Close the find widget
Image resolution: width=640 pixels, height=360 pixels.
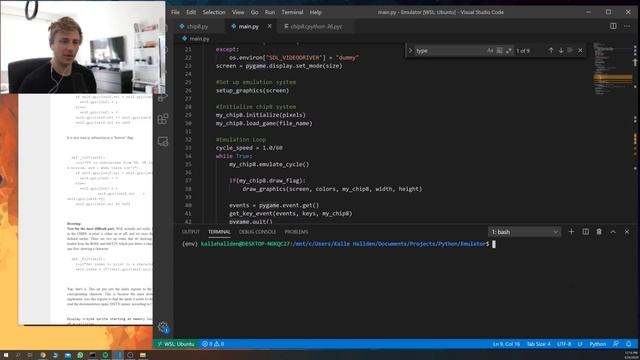[580, 50]
